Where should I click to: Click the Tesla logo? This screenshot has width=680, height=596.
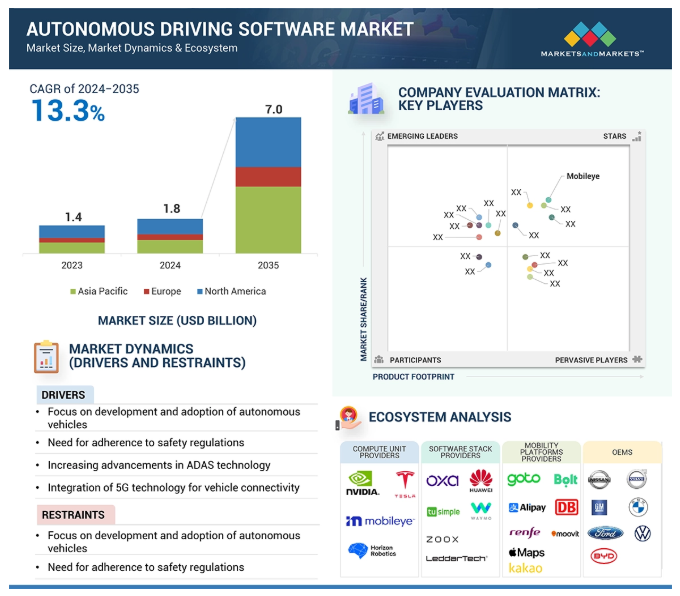coord(405,482)
